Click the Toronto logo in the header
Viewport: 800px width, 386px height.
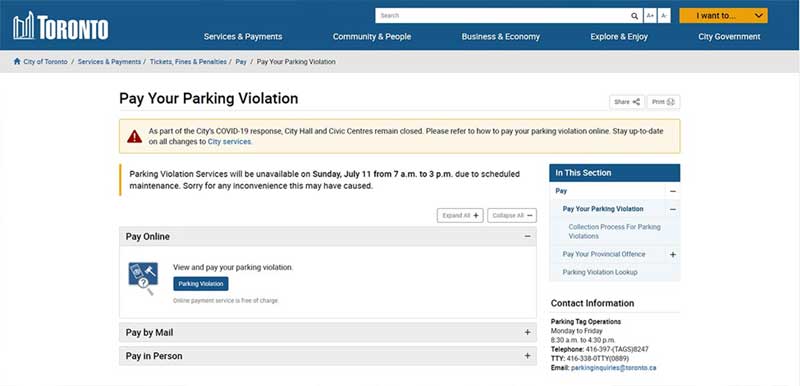(61, 26)
